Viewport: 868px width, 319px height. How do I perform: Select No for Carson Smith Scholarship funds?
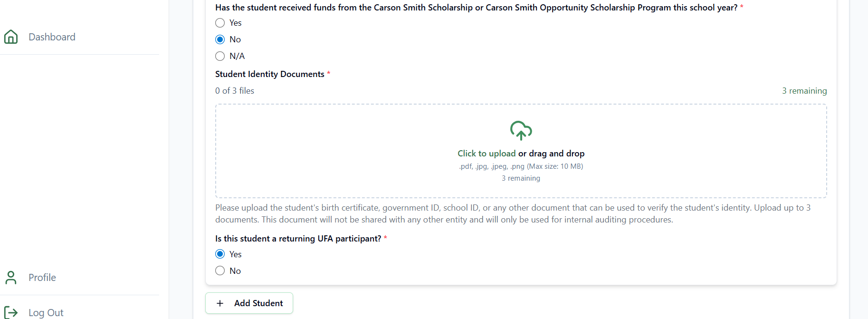[x=220, y=39]
